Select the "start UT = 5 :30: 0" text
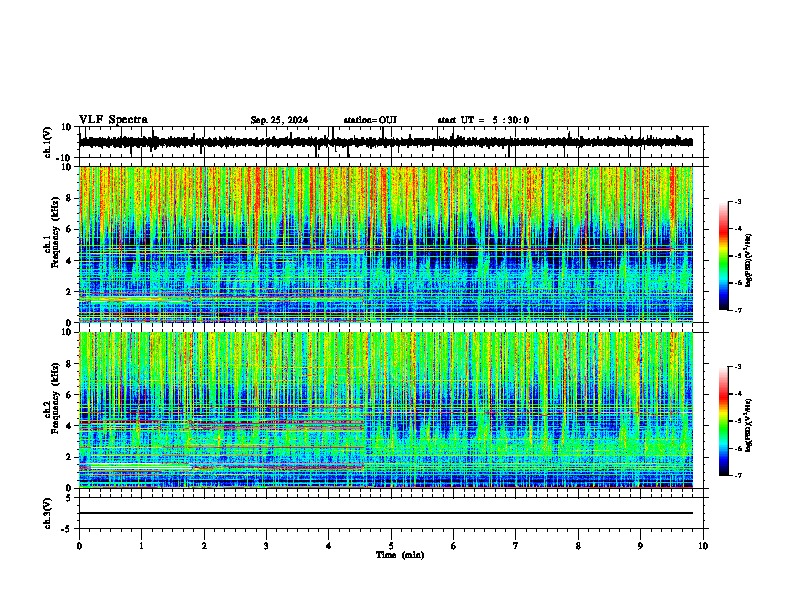Viewport: 792px width, 612px height. coord(483,120)
